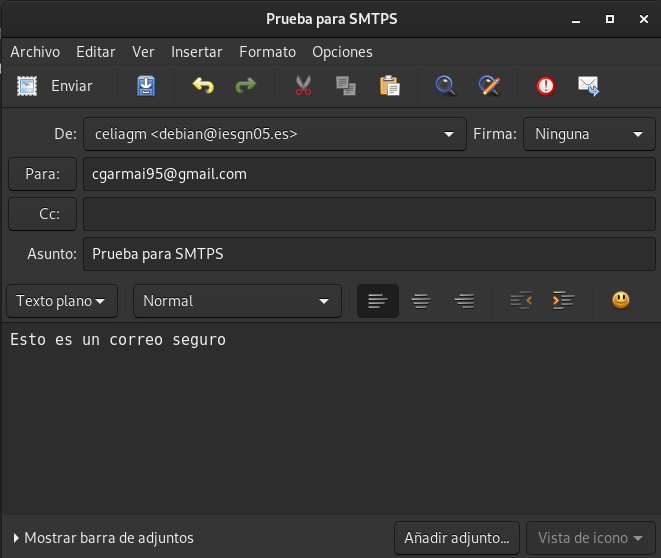The height and width of the screenshot is (558, 661).
Task: Click the paste clipboard icon
Action: (389, 86)
